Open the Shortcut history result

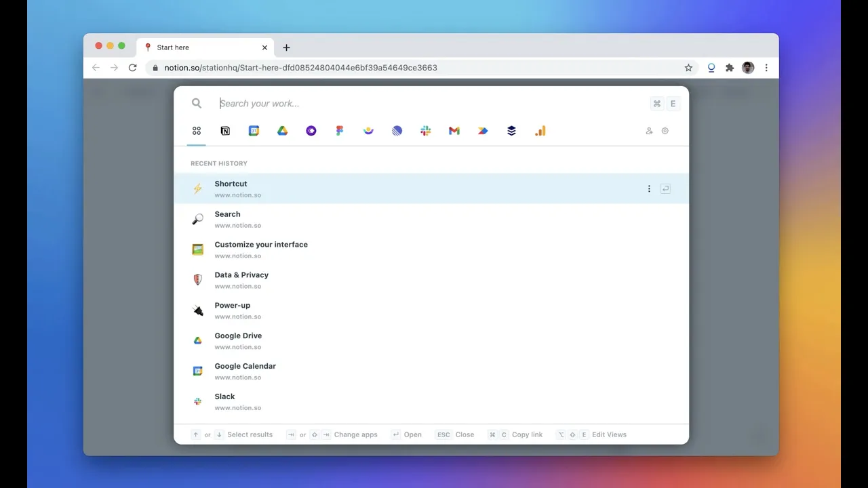click(431, 188)
